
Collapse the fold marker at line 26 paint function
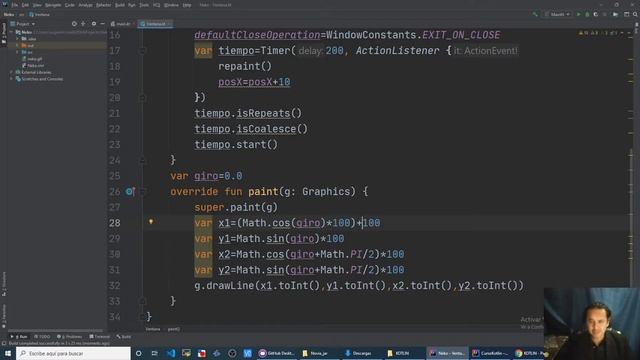pos(142,192)
